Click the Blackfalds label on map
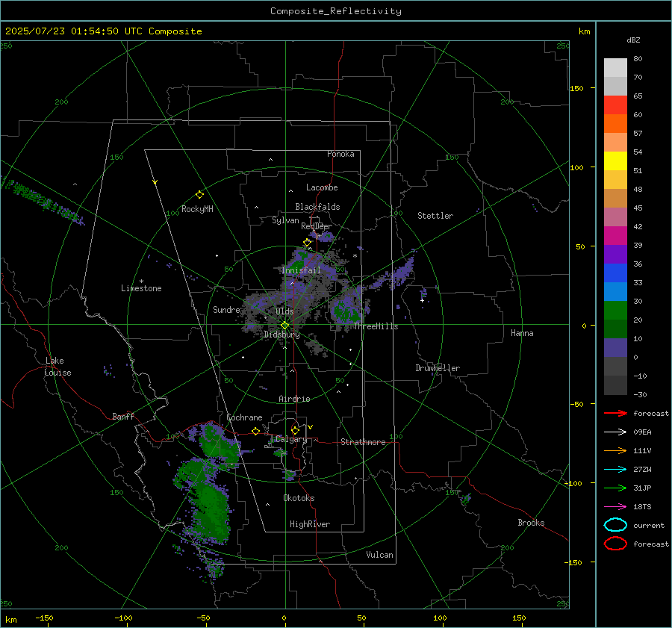The image size is (672, 628). click(x=317, y=207)
